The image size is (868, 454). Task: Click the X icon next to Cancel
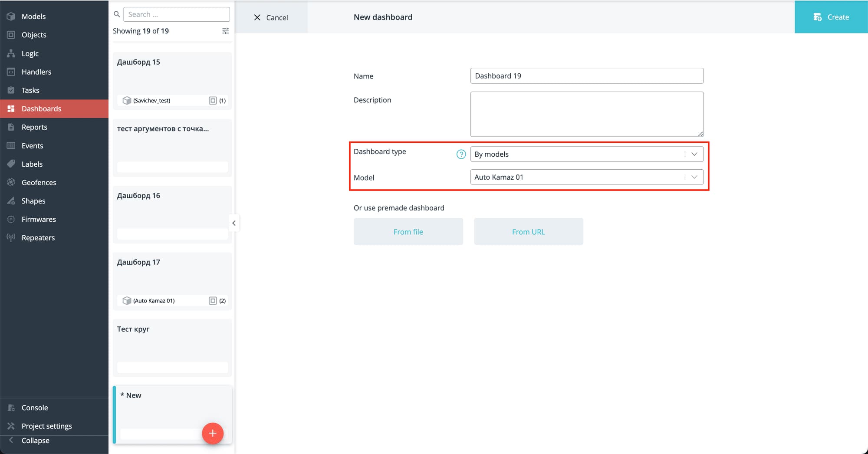click(x=257, y=17)
